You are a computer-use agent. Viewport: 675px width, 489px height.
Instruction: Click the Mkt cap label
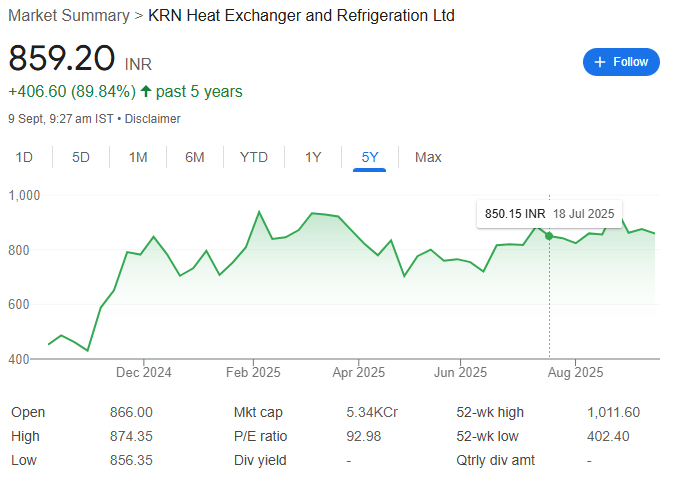258,412
